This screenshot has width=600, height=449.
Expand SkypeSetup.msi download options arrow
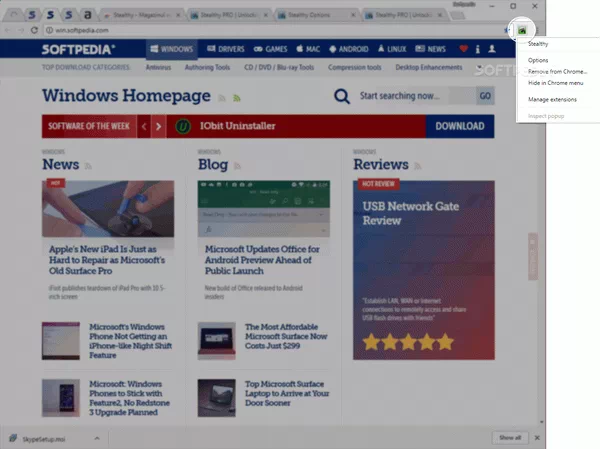tap(96, 437)
